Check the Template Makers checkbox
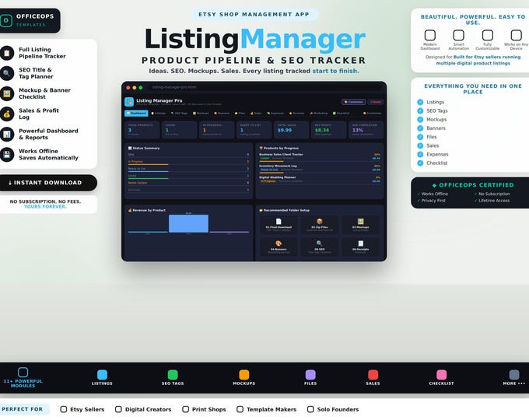529x420 pixels. 240,409
